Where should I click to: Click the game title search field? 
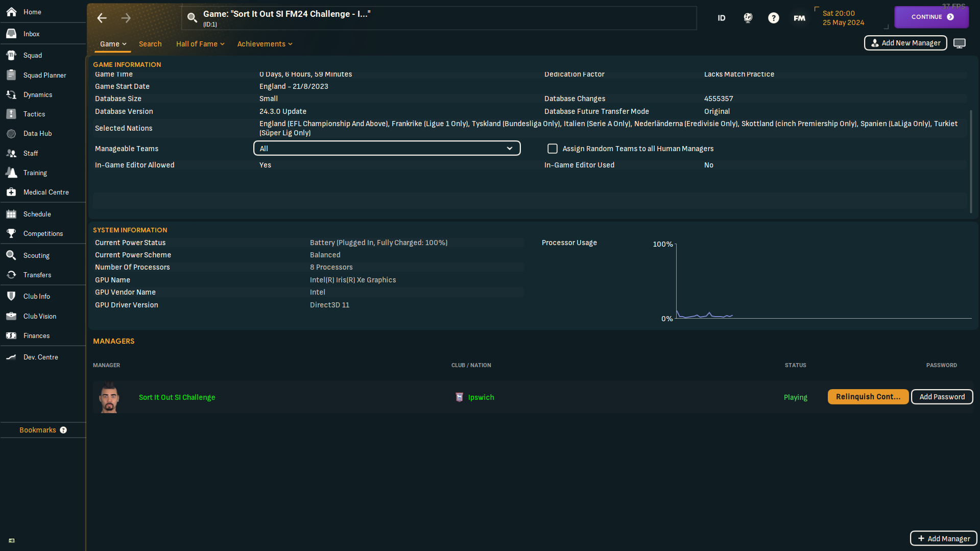[439, 18]
